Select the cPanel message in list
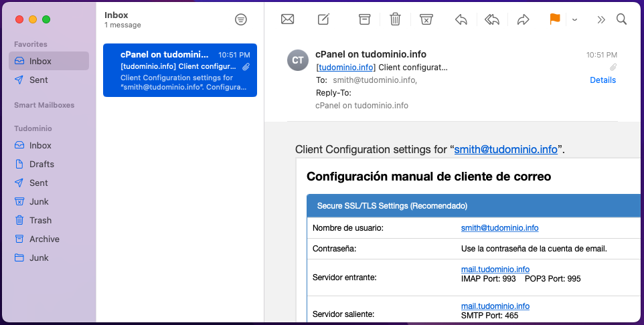 (x=180, y=70)
